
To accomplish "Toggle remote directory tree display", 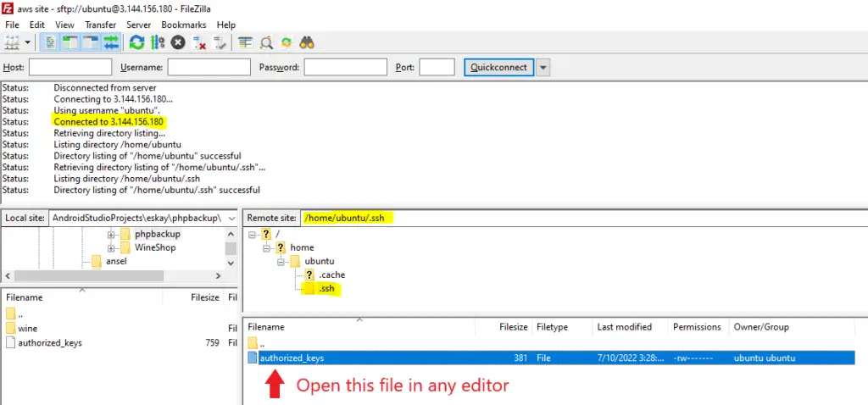I will (x=91, y=42).
